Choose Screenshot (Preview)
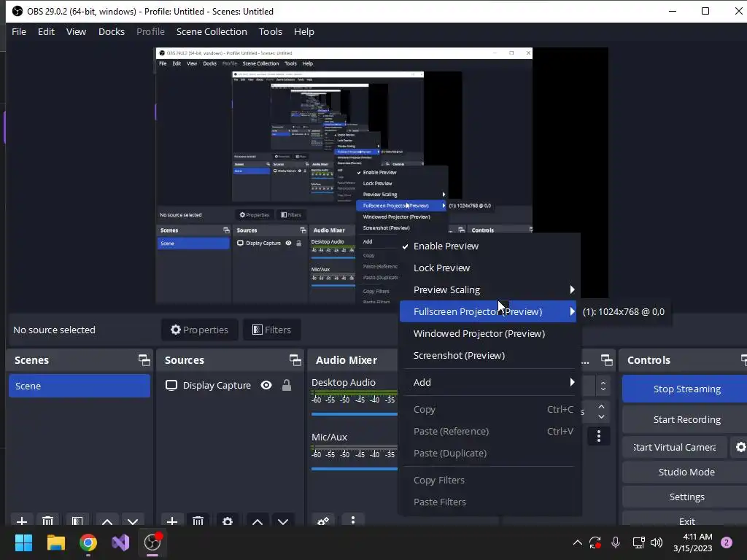 tap(488, 355)
